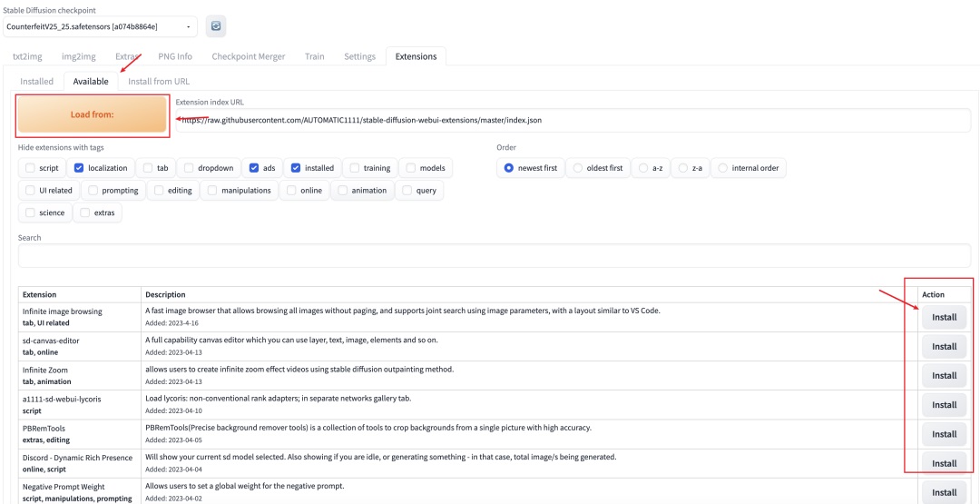
Task: Select the Installed extensions sub-tab
Action: (x=37, y=81)
